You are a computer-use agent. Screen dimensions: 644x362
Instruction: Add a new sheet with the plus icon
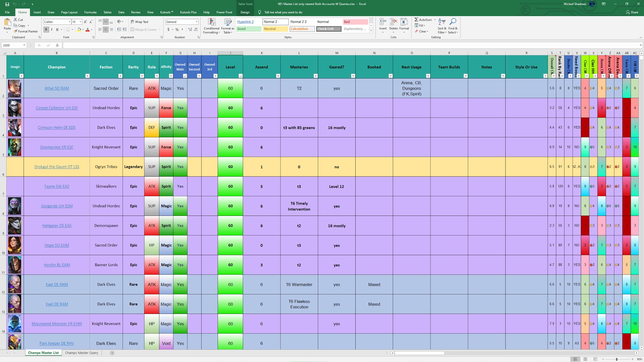[x=112, y=353]
